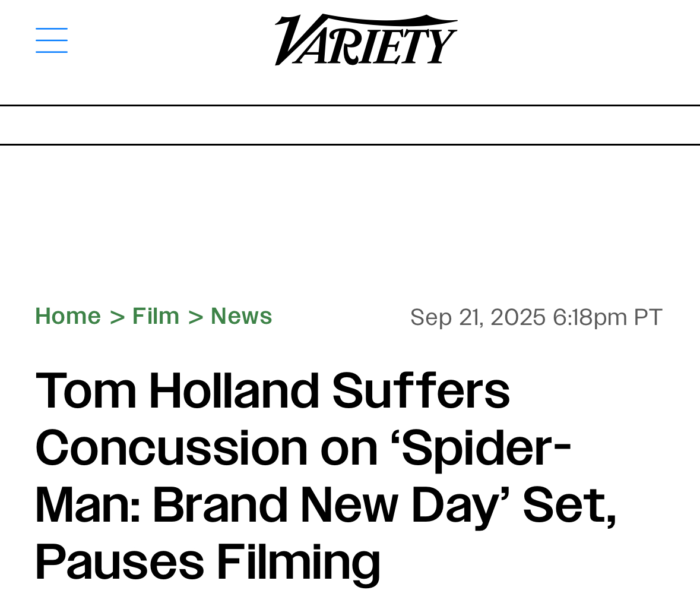
Task: Go to the Home breadcrumb link
Action: click(68, 316)
